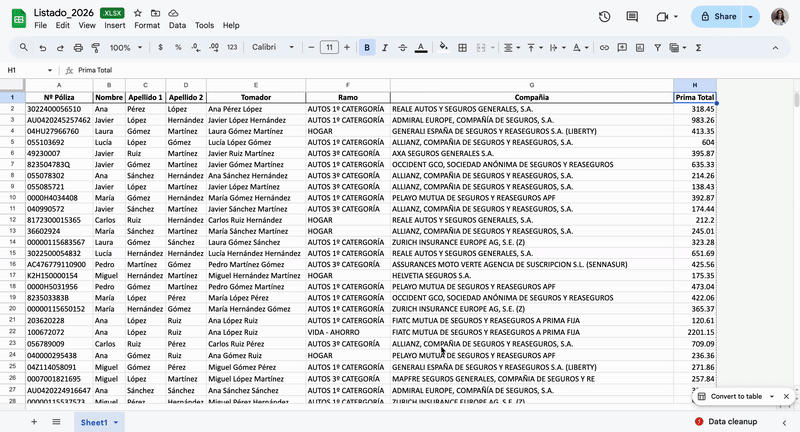Open the Insert menu

coord(115,25)
